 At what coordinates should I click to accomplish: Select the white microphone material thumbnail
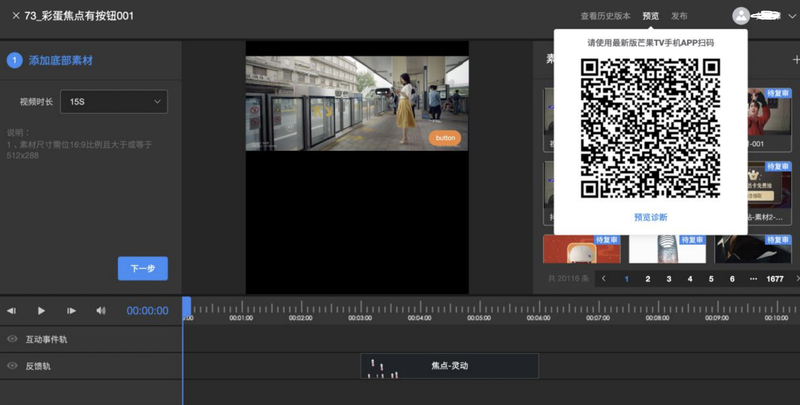[x=667, y=249]
